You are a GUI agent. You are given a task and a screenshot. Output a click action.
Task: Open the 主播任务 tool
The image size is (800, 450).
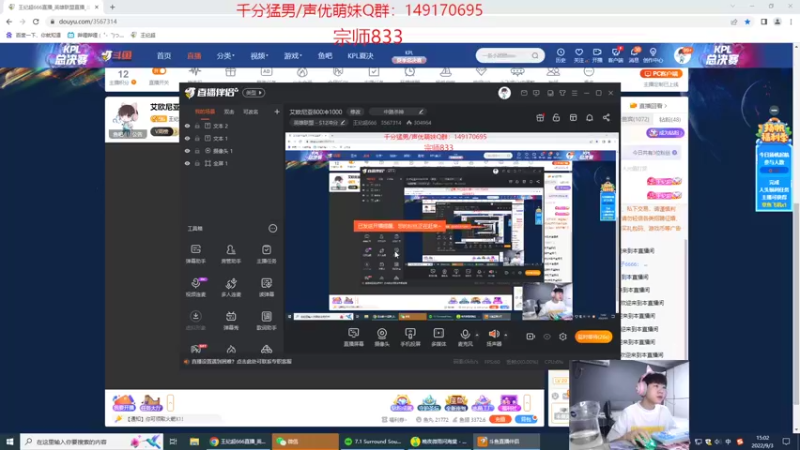click(266, 253)
